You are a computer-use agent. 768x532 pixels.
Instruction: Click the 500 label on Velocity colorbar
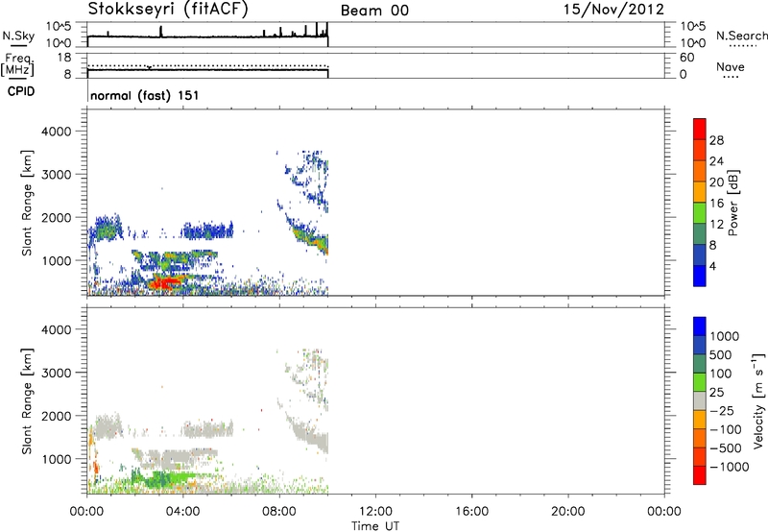tap(722, 355)
